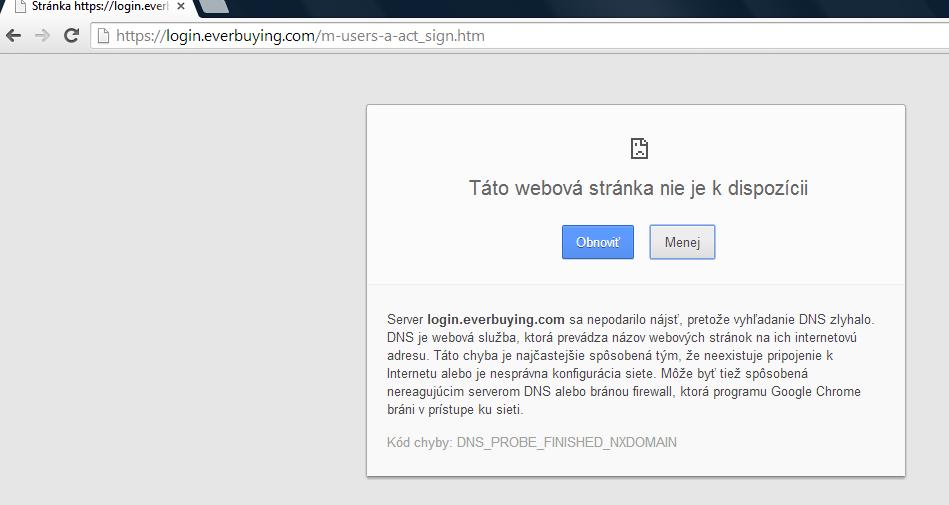
Task: Click the blue Obnoviť button
Action: click(x=598, y=242)
